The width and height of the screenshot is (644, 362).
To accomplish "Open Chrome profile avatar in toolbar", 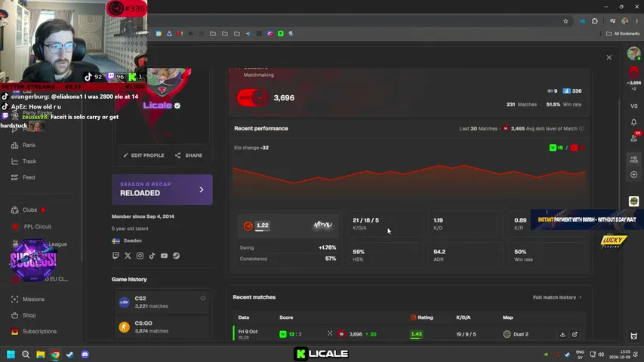I will click(x=624, y=21).
